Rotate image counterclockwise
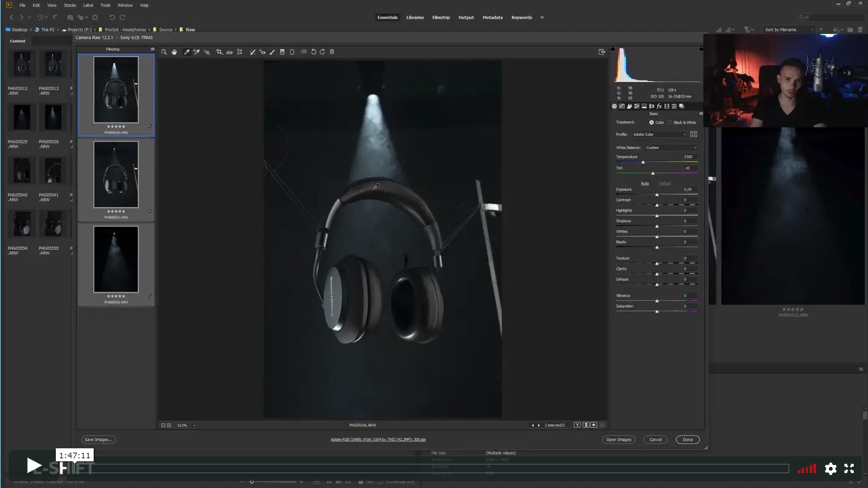 [313, 52]
